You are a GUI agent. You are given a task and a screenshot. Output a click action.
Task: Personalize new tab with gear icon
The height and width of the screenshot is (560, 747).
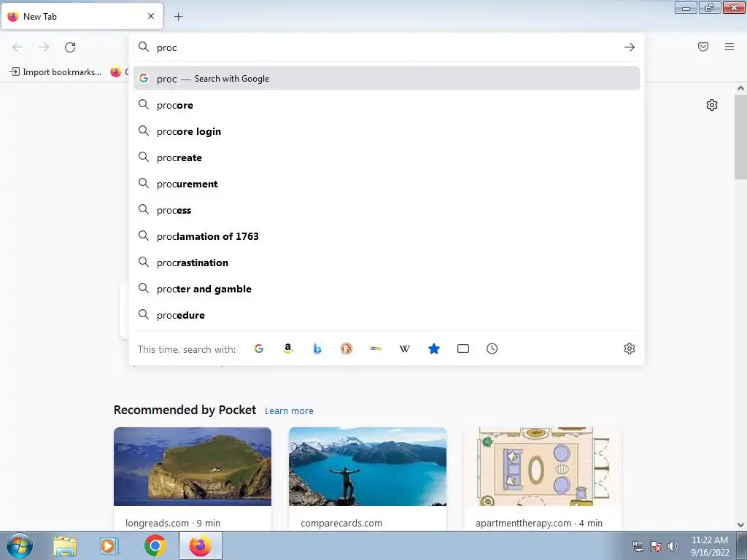click(712, 105)
